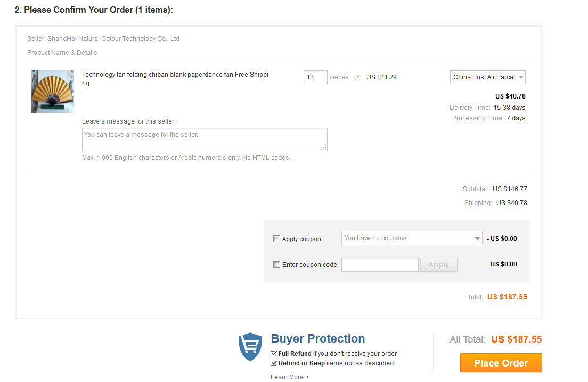Tick the Enter coupon code checkbox
This screenshot has height=382, width=588.
coord(276,265)
